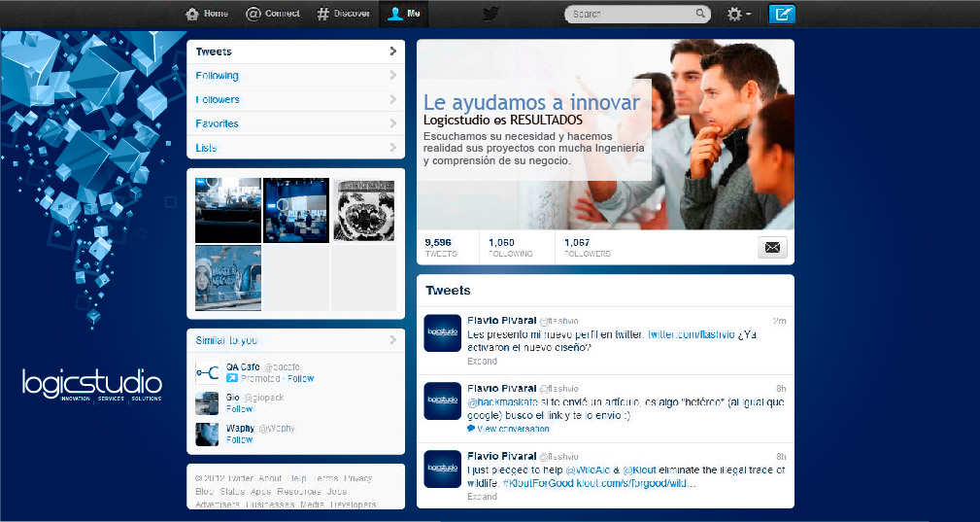Click the avatar on the wildlife pledge tweet
This screenshot has width=980, height=522.
click(x=443, y=469)
